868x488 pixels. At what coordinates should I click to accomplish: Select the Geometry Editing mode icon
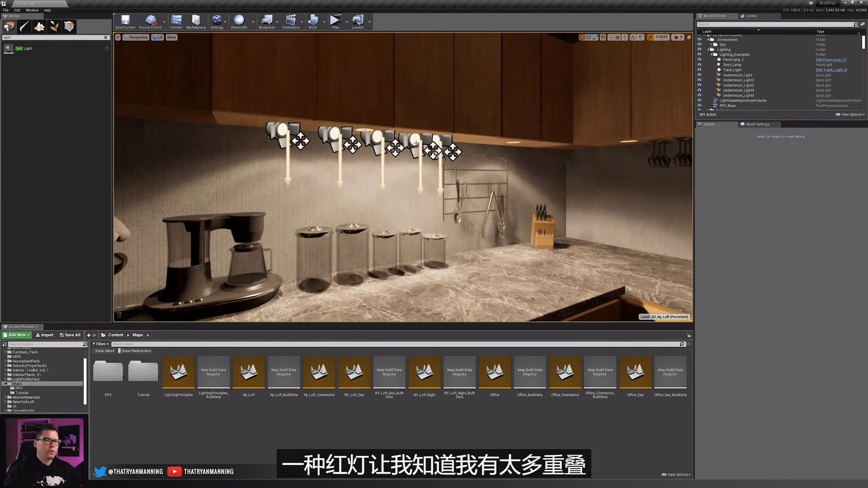pos(69,27)
